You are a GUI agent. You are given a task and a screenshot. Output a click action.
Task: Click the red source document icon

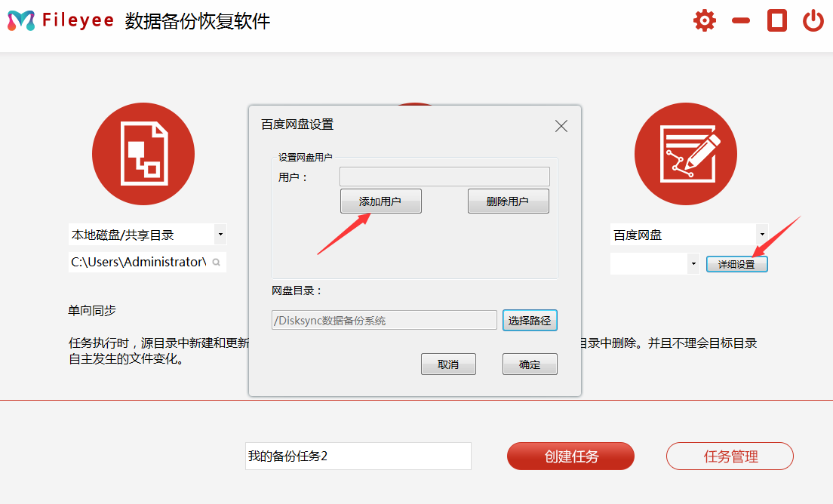[143, 154]
